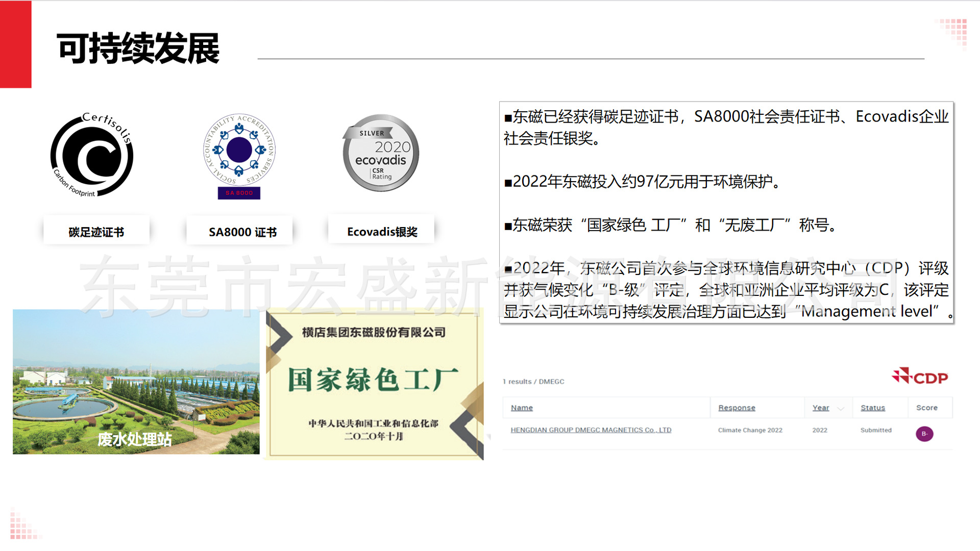
Task: Click the 碳足迹证书 label button
Action: [96, 232]
